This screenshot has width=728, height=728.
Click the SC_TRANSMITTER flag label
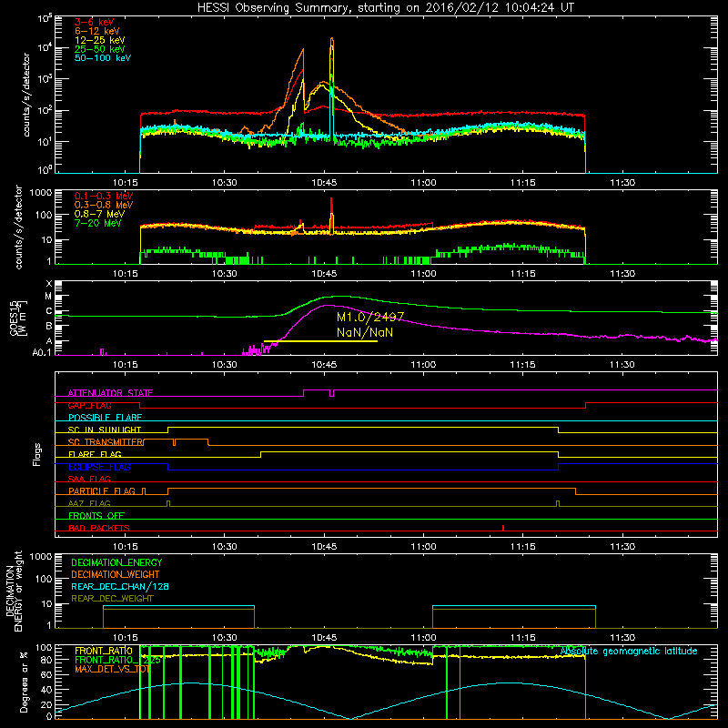click(x=106, y=442)
